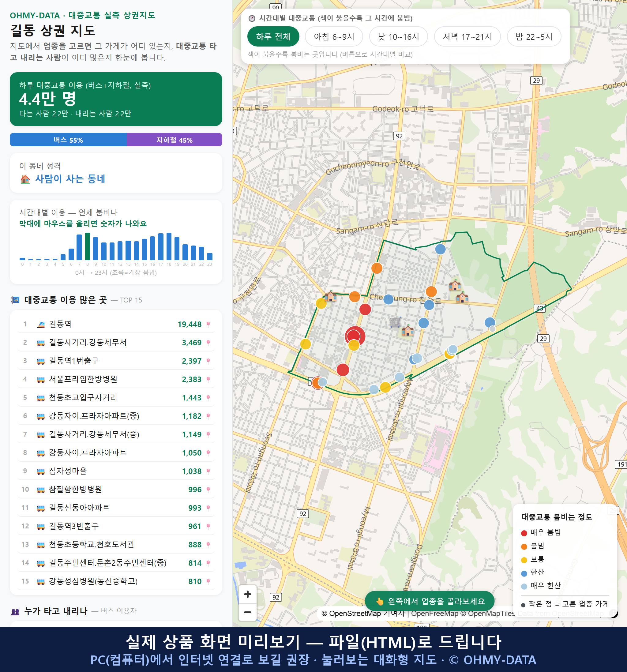627x672 pixels.
Task: Zoom in the map with plus button
Action: click(x=247, y=594)
